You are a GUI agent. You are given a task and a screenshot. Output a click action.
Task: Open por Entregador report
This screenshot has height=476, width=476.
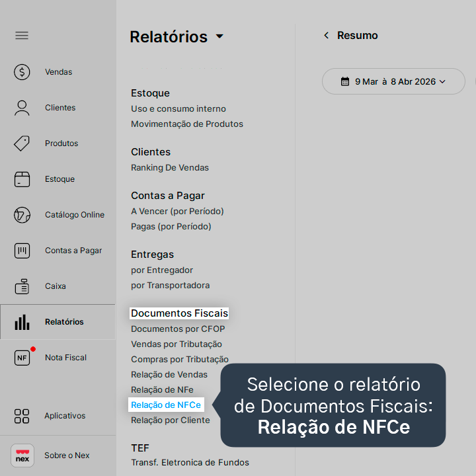[162, 270]
